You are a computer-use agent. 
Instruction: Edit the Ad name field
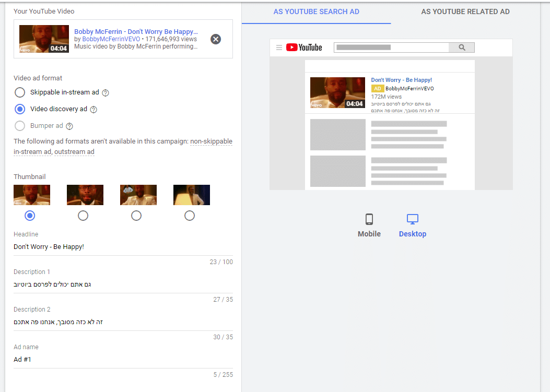[x=123, y=360]
